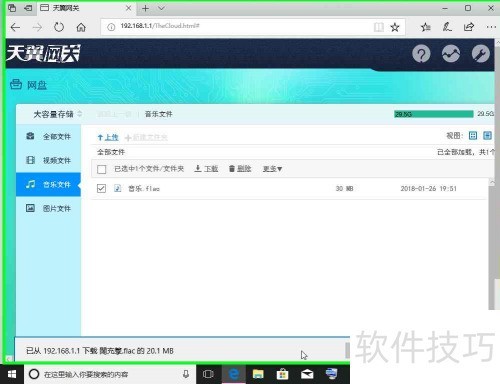Untick the 音乐.flac file checkbox

(101, 188)
